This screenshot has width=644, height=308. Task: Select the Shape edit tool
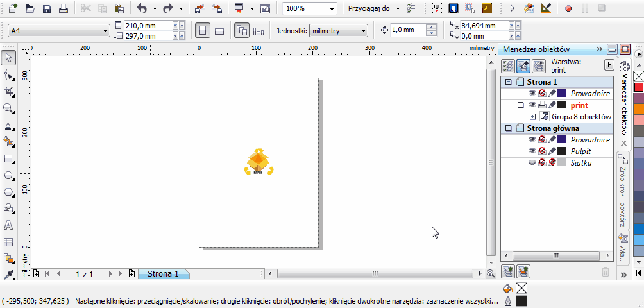(x=8, y=75)
